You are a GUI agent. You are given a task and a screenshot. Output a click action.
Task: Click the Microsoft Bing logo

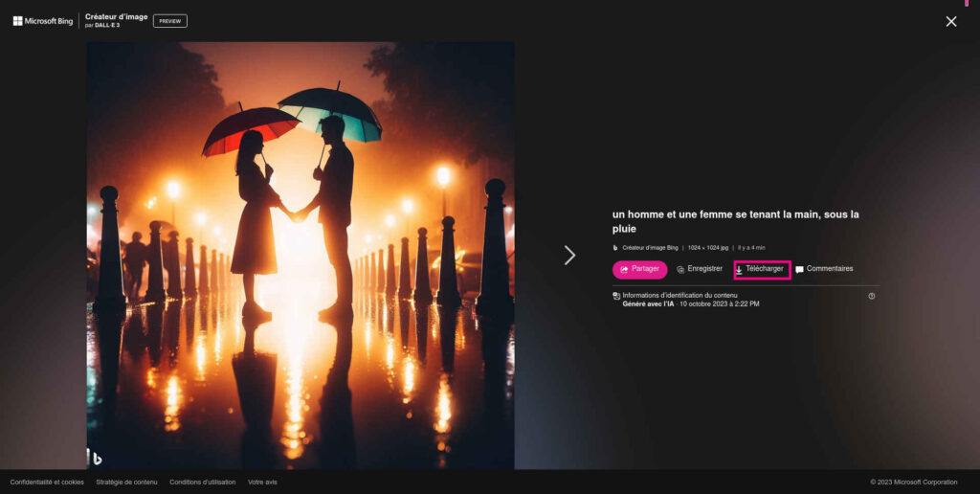point(42,21)
